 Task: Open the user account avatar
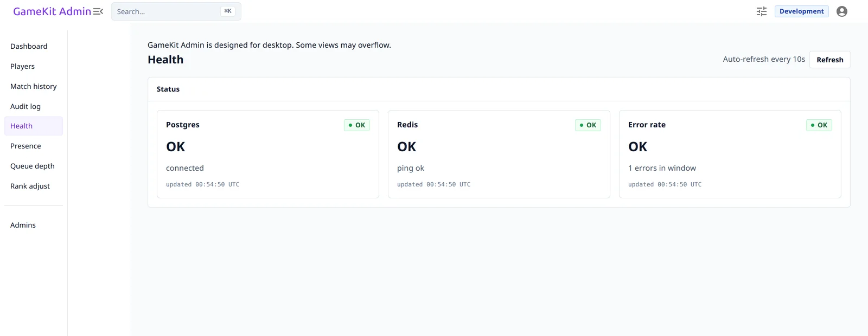click(x=842, y=11)
